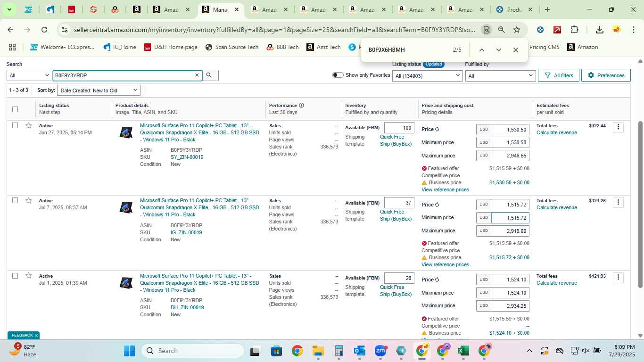Favorite the DH_ZIN-00019 listing with the star
Viewport: 644px width, 362px height.
[29, 276]
